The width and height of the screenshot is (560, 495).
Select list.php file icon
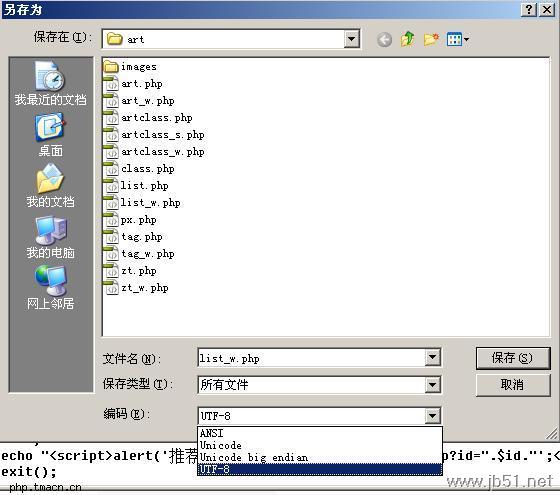[x=111, y=186]
